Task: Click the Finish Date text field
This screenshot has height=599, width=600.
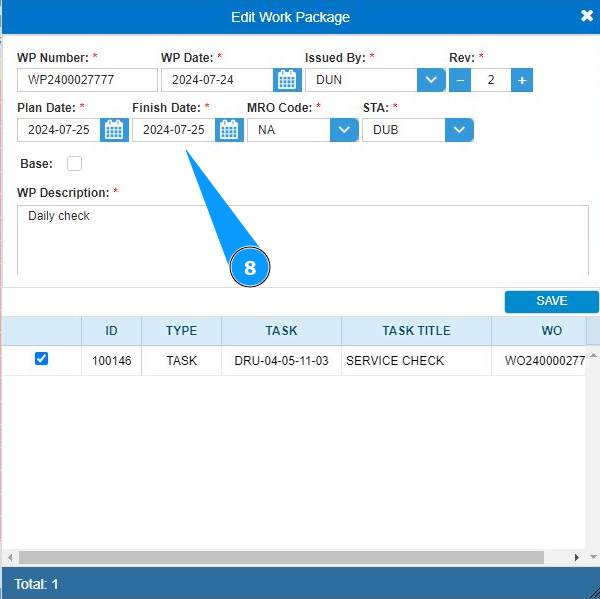Action: [174, 130]
